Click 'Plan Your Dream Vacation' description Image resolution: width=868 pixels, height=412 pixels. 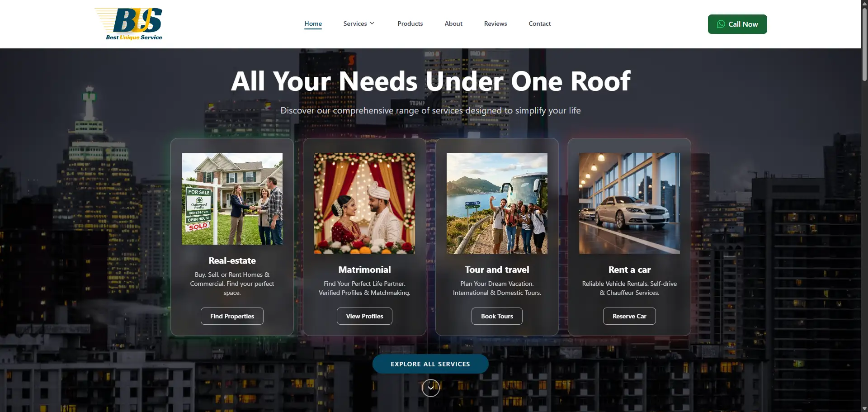[x=497, y=288]
